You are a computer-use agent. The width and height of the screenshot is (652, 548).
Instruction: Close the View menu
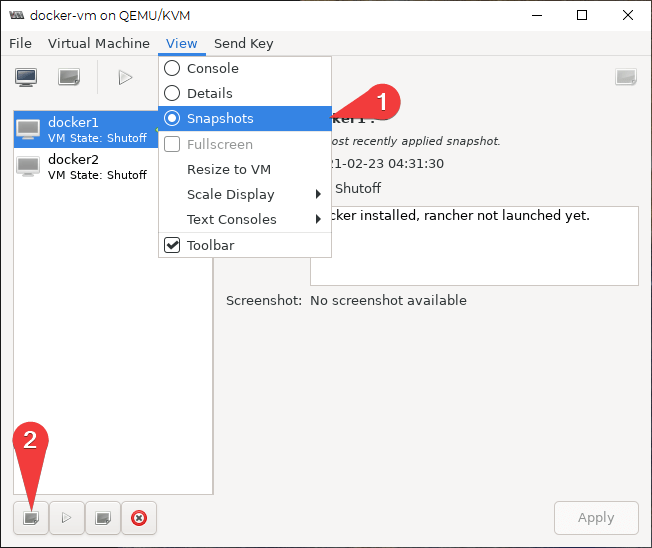[x=182, y=44]
